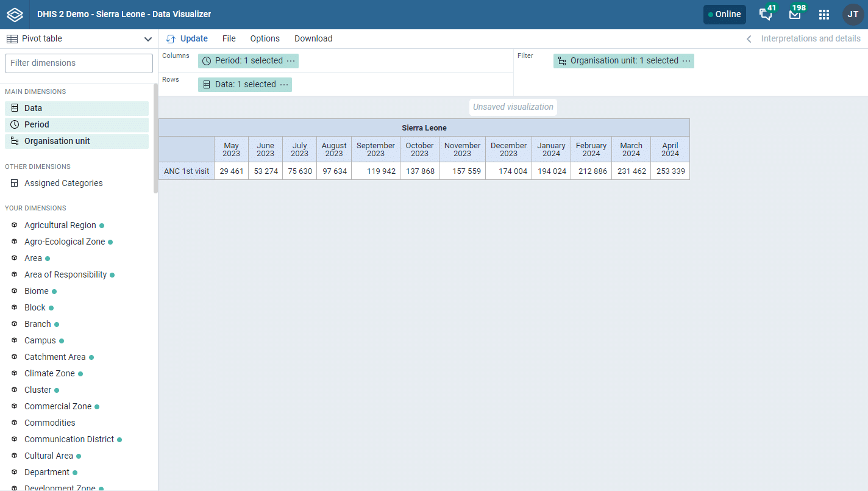Select the Biome dimension
Image resolution: width=868 pixels, height=491 pixels.
point(37,291)
